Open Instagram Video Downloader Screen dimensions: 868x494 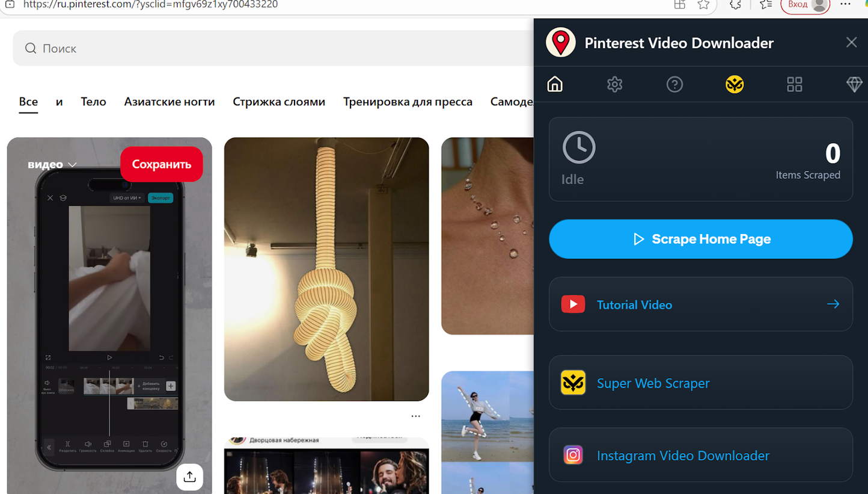coord(682,455)
